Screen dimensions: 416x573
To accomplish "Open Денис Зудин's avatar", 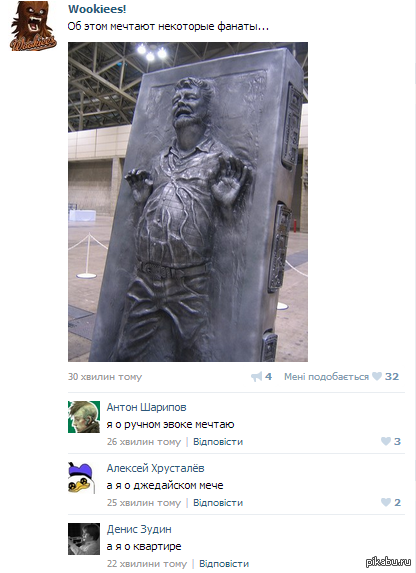I will pyautogui.click(x=84, y=539).
